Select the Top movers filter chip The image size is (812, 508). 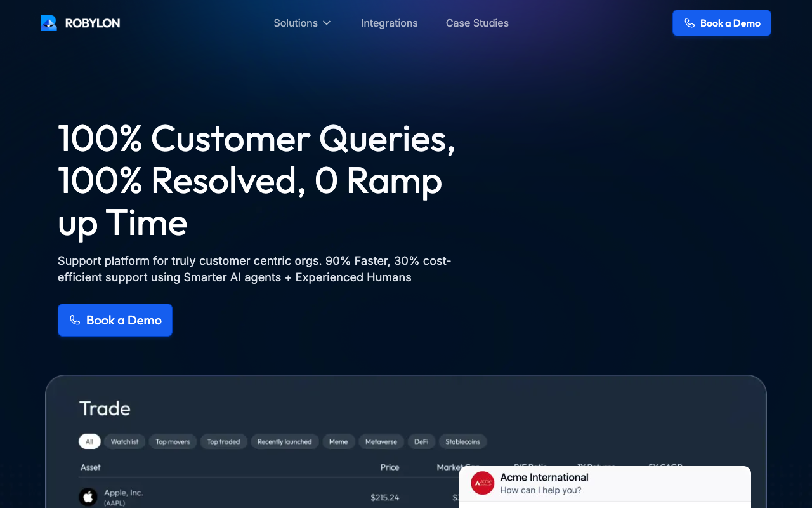pyautogui.click(x=173, y=441)
